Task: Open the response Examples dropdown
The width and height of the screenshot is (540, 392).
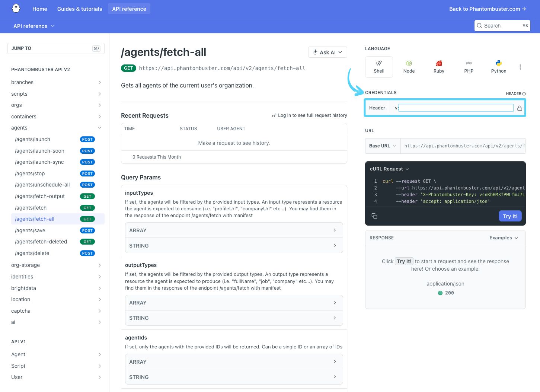Action: click(504, 238)
